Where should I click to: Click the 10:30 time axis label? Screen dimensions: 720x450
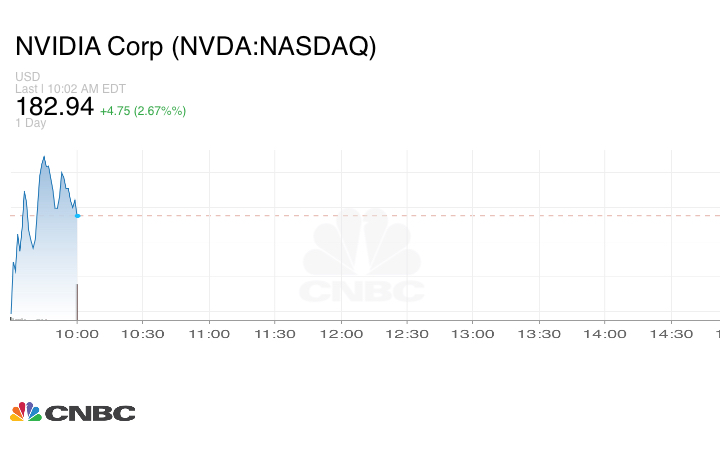[x=143, y=334]
